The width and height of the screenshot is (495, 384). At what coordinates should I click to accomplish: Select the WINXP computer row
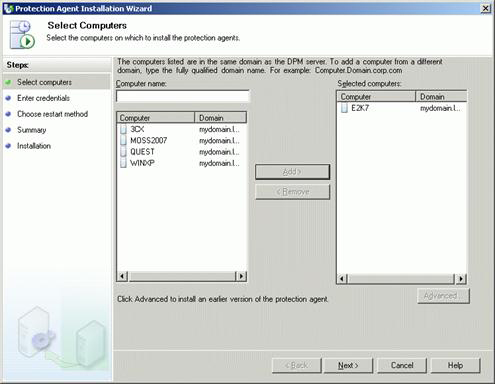182,163
